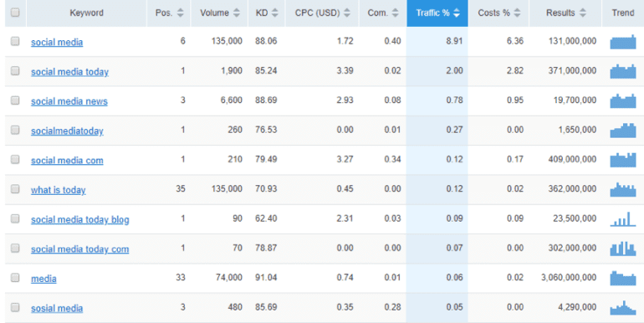Tick checkbox for 'social media com' row
Viewport: 644px width, 323px height.
point(15,159)
